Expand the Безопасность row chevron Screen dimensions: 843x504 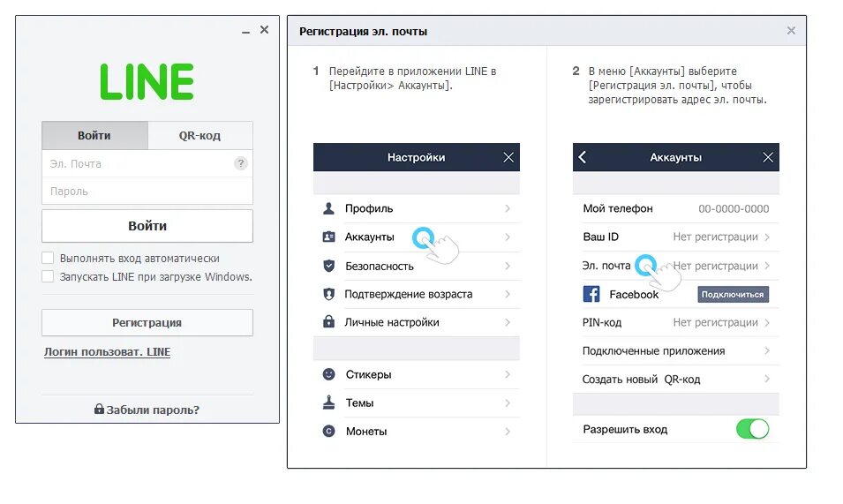(508, 266)
